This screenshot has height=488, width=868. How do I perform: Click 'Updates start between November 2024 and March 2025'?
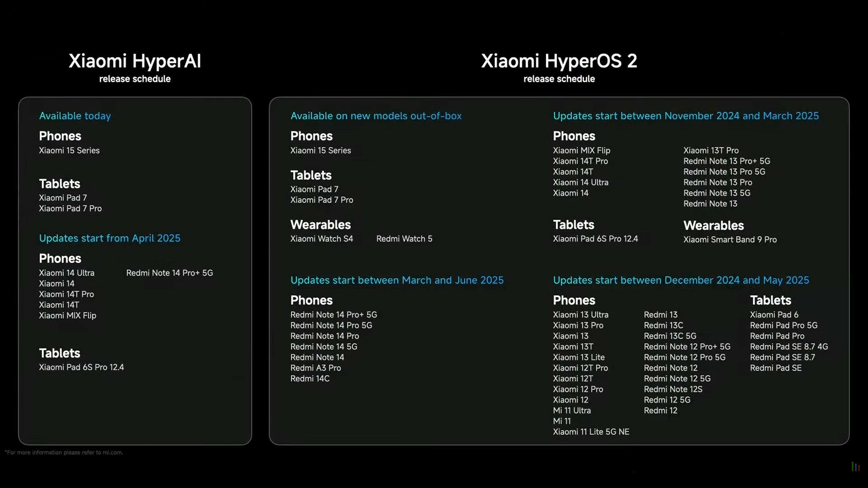686,116
